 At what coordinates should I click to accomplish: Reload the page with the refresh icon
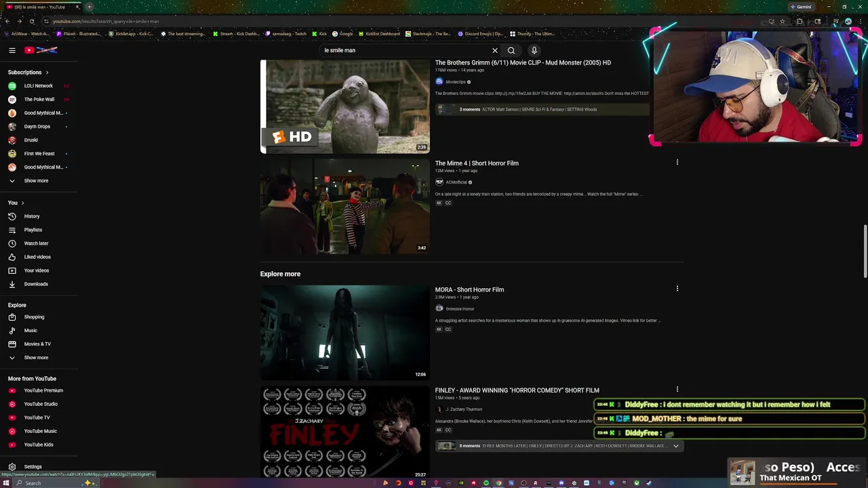coord(31,21)
